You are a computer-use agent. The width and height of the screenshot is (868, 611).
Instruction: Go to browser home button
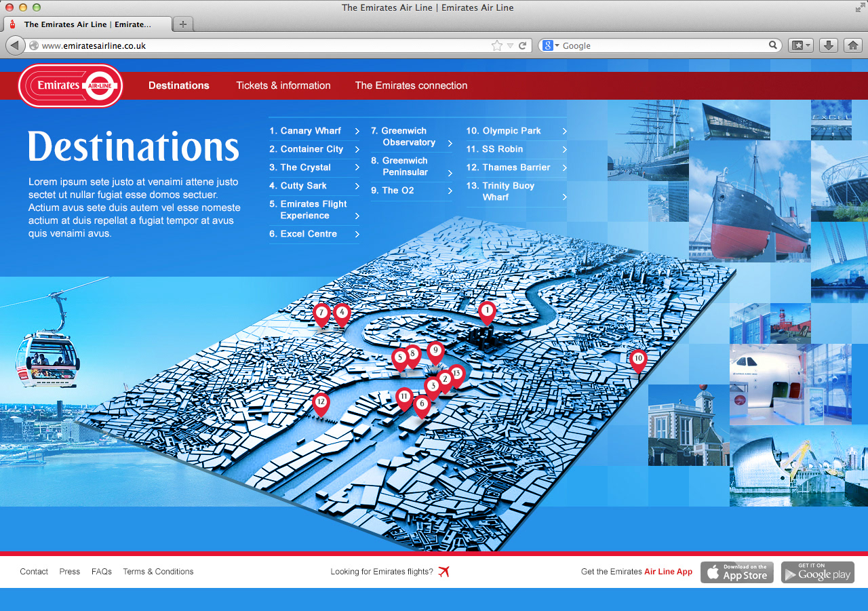tap(852, 45)
